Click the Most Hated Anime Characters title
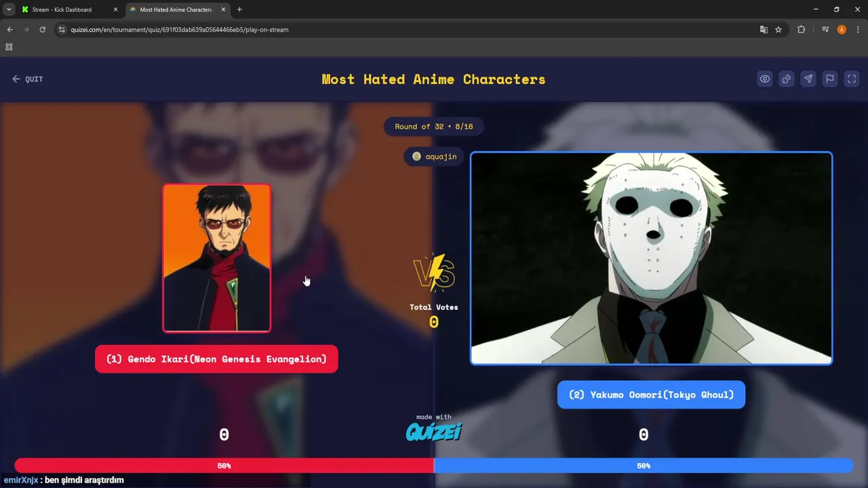 click(x=433, y=79)
